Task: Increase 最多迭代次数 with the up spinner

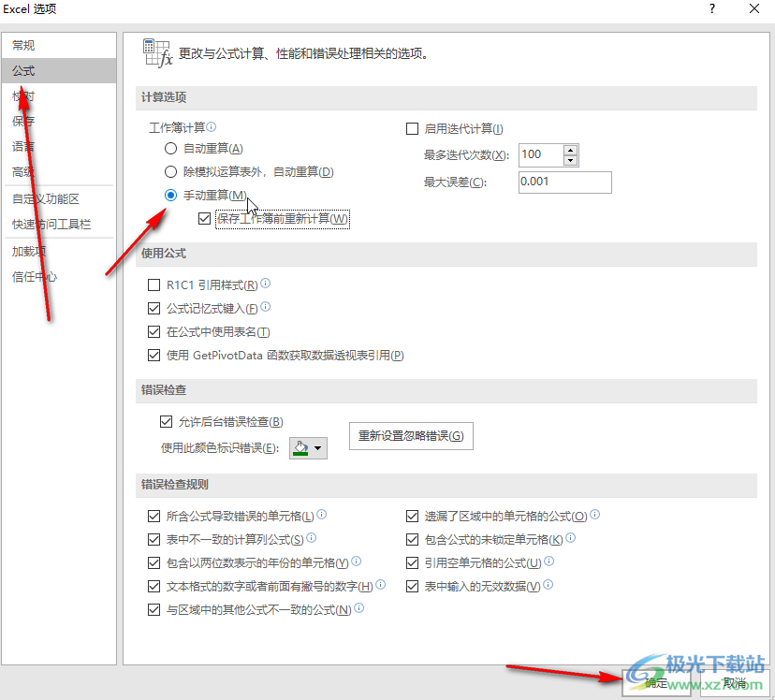Action: [x=571, y=150]
